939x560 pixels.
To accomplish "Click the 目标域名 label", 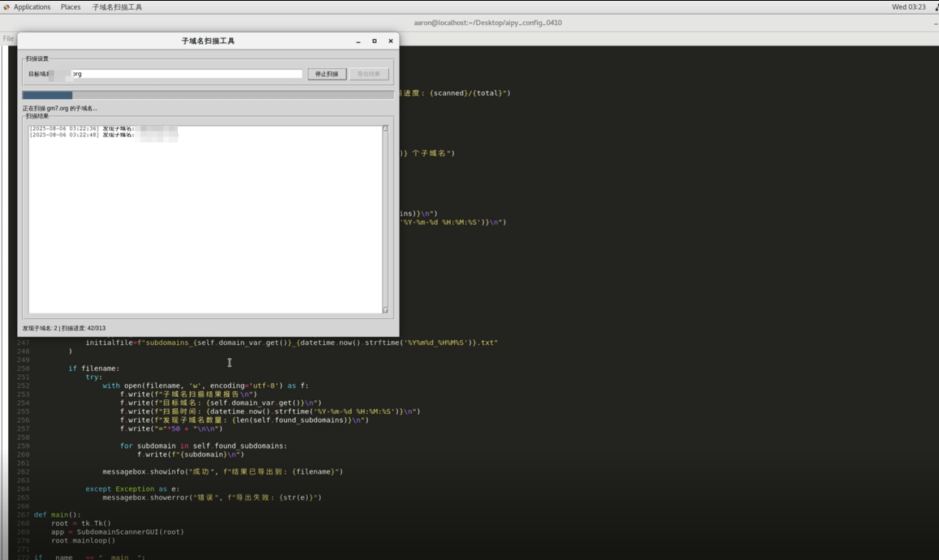I will coord(39,74).
